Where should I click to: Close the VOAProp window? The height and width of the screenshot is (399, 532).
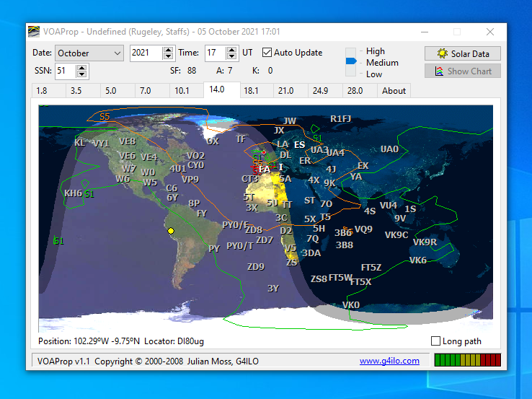coord(490,32)
